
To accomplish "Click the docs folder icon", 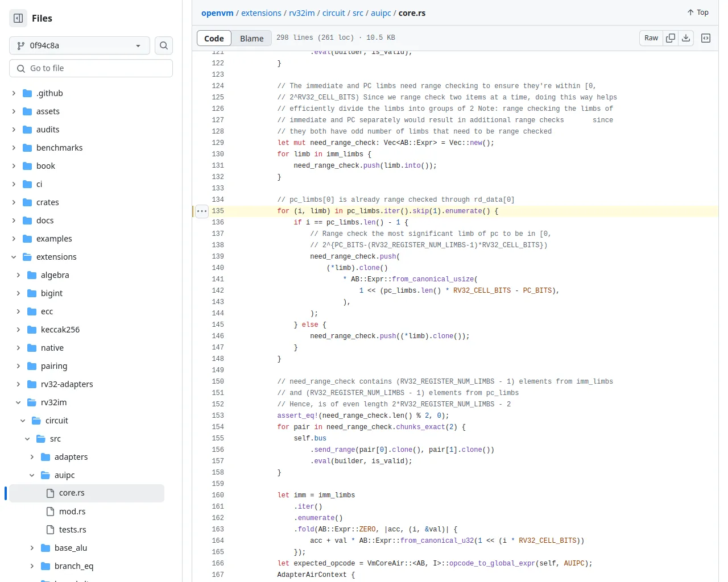I will pyautogui.click(x=27, y=221).
